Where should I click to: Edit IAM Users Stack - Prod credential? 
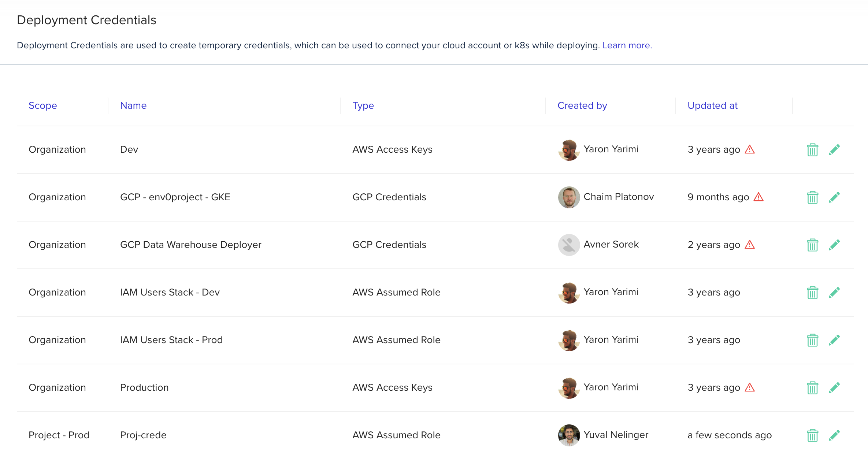coord(834,340)
